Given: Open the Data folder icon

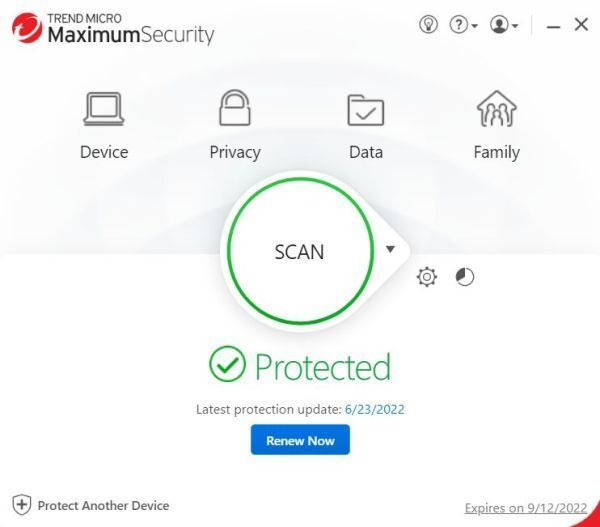Looking at the screenshot, I should point(366,108).
